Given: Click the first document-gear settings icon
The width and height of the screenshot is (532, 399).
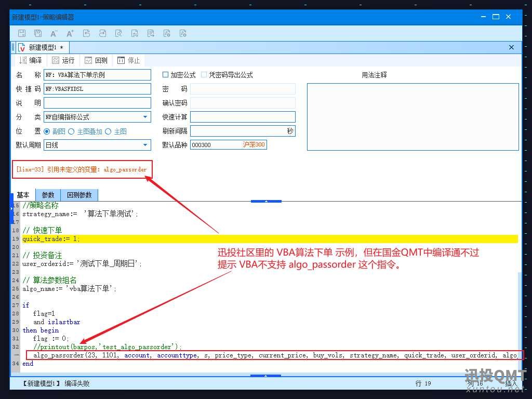Looking at the screenshot, I should tap(167, 33).
